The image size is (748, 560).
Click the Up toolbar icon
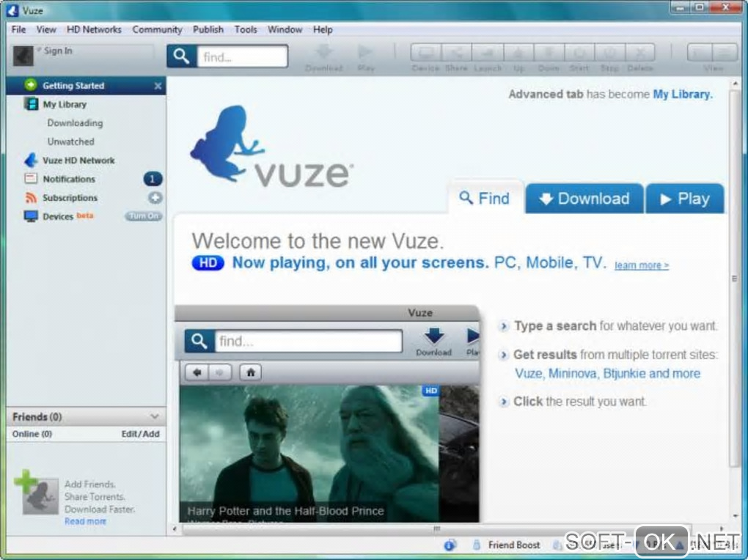[x=518, y=53]
